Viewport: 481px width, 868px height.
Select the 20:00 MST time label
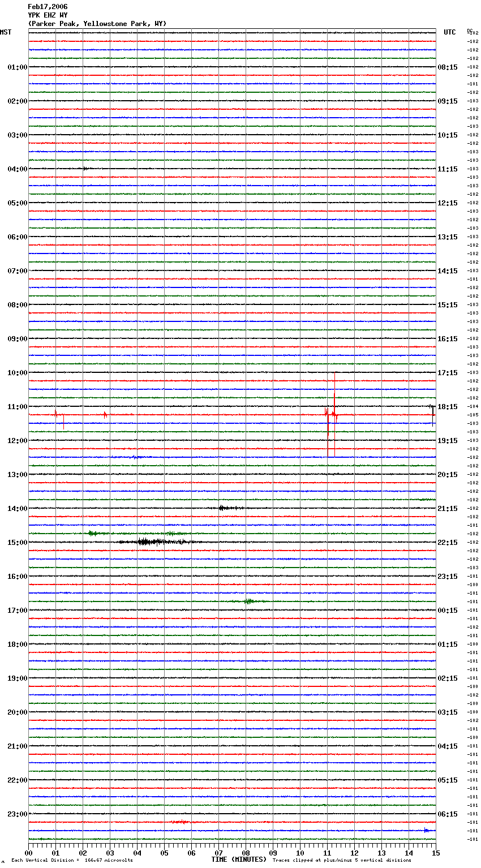17,712
